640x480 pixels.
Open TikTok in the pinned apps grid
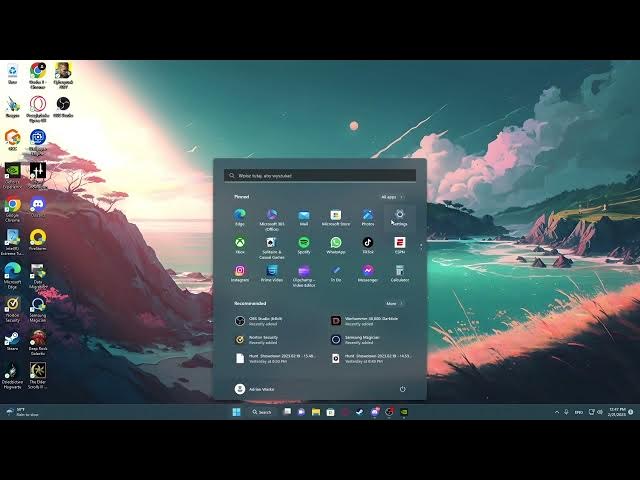(367, 243)
